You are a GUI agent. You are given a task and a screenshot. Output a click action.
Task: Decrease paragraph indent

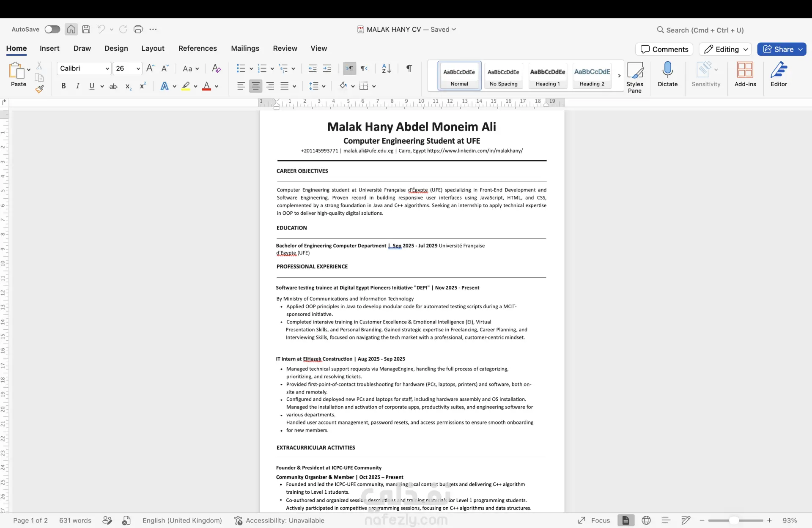pos(313,68)
